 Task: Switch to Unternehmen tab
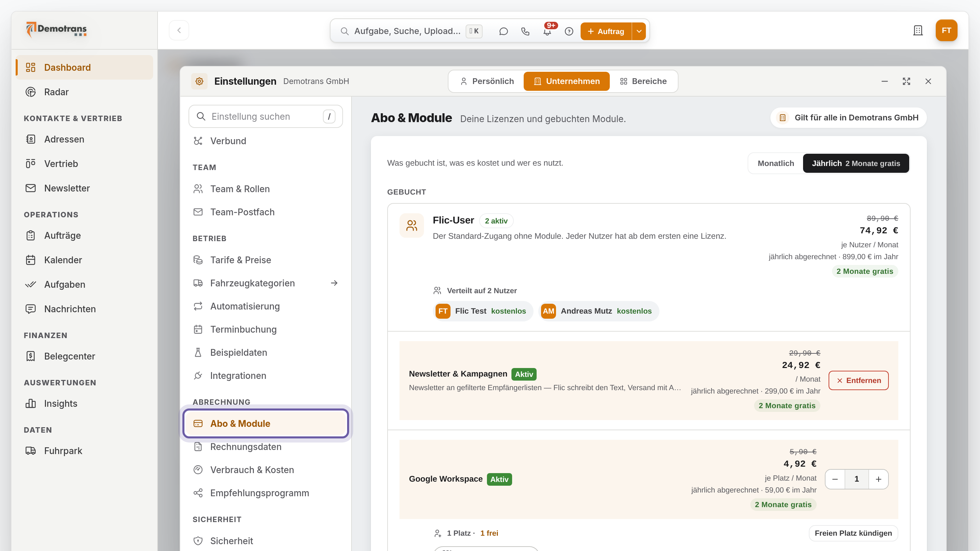click(567, 81)
